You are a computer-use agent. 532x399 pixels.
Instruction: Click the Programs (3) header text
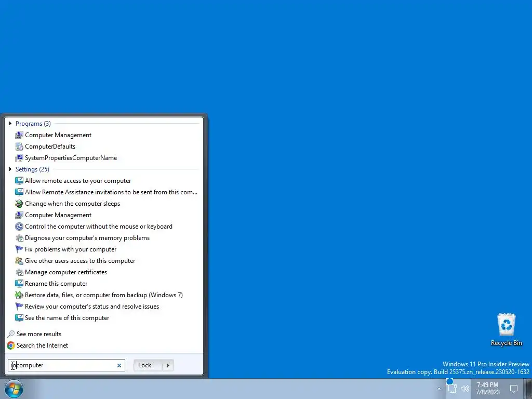tap(33, 124)
